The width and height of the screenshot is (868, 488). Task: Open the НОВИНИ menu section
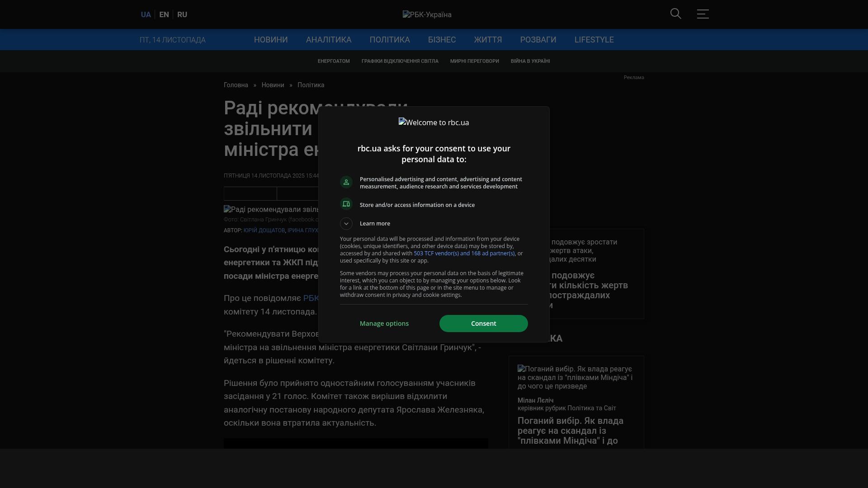pos(271,40)
